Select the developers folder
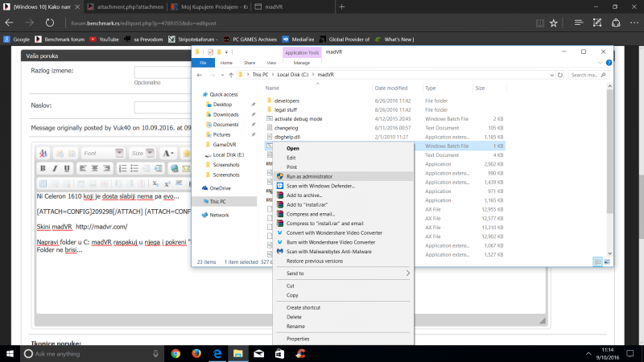The width and height of the screenshot is (644, 362). click(x=287, y=101)
